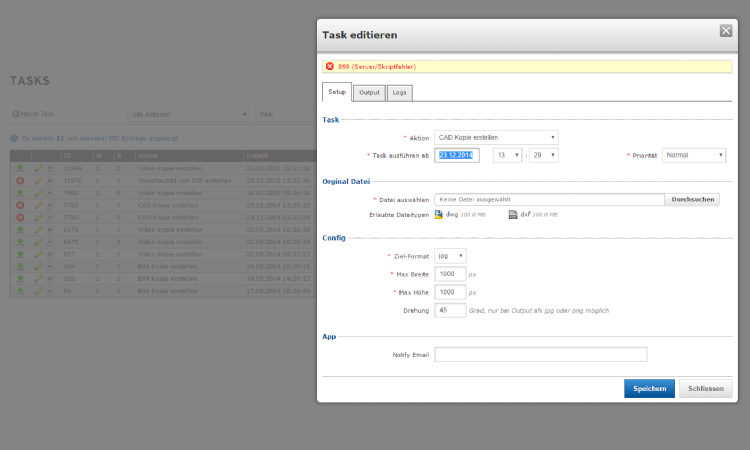The image size is (750, 450).
Task: Click the Schliessen button
Action: [x=706, y=388]
